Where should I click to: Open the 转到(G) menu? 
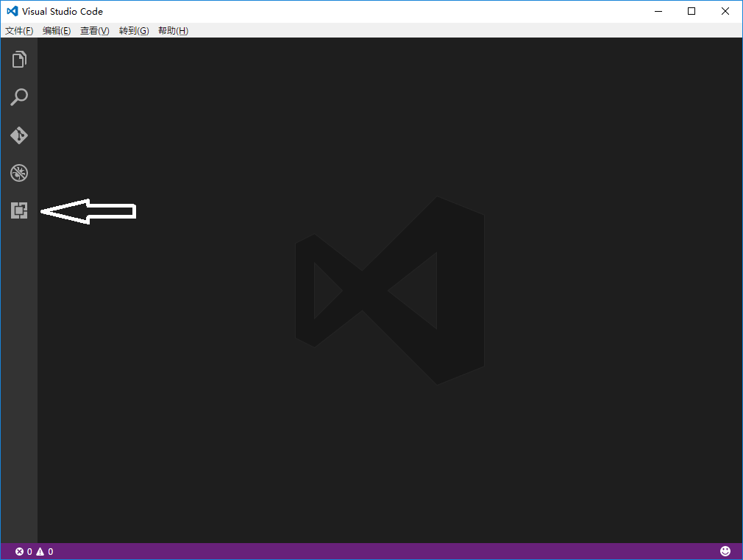point(134,31)
